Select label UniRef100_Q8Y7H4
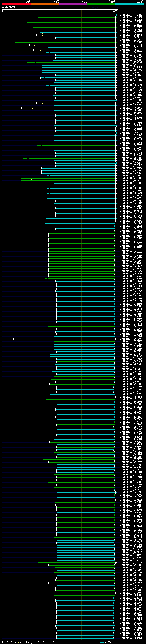The image size is (146, 644). (x=131, y=615)
